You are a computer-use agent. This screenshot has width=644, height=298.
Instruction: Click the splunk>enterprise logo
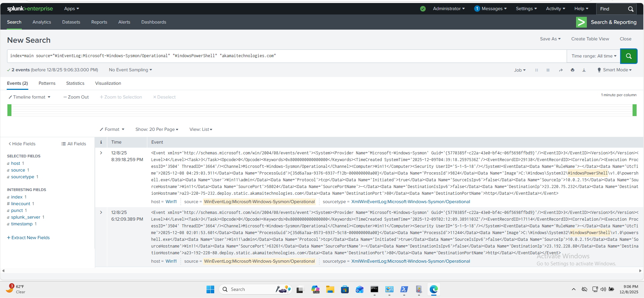click(x=30, y=9)
